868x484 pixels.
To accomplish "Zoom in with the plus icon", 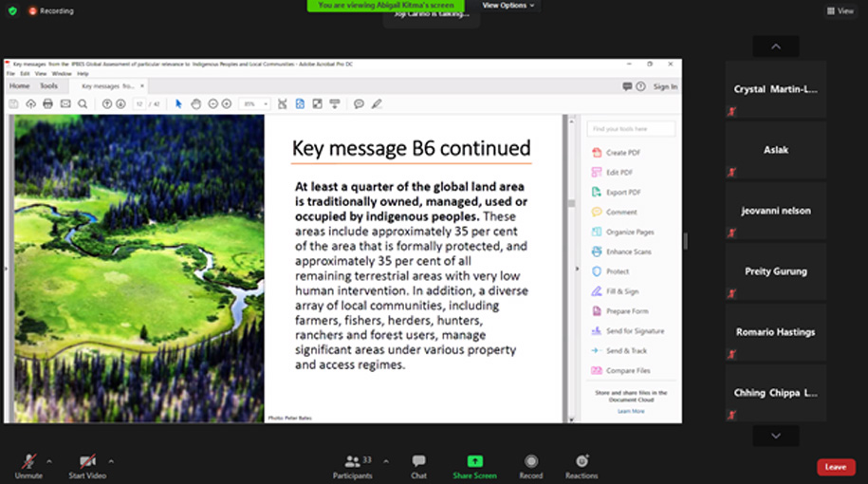I will pos(227,104).
